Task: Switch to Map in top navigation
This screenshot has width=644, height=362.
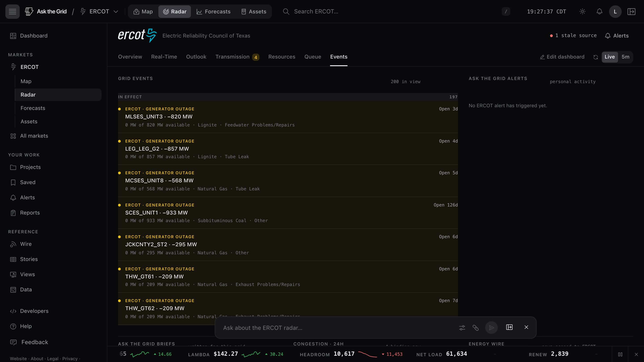Action: (143, 11)
